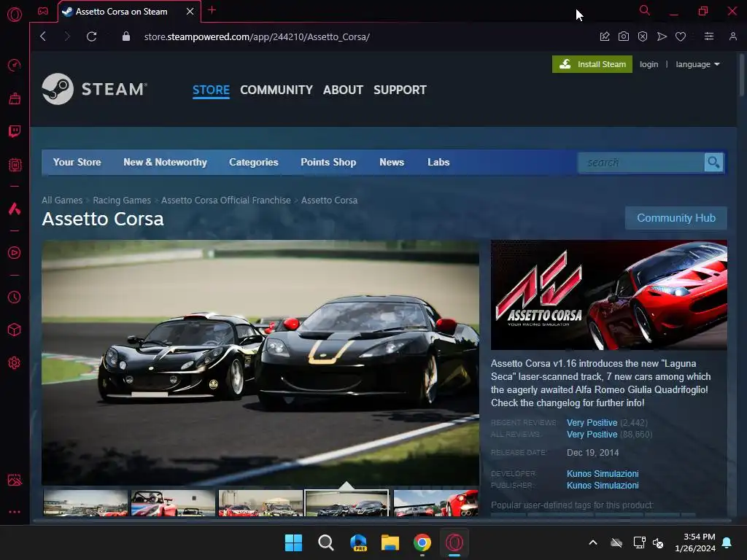747x560 pixels.
Task: Open the send/flow arrow icon in address bar
Action: click(x=662, y=36)
